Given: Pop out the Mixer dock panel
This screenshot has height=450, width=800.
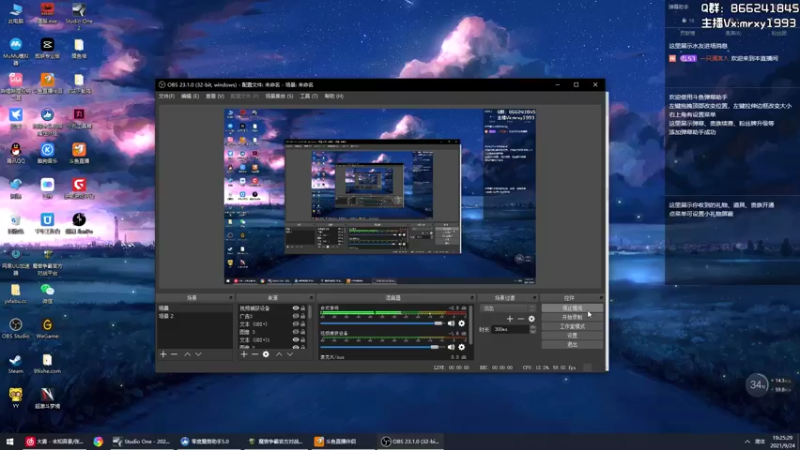Looking at the screenshot, I should (x=471, y=297).
